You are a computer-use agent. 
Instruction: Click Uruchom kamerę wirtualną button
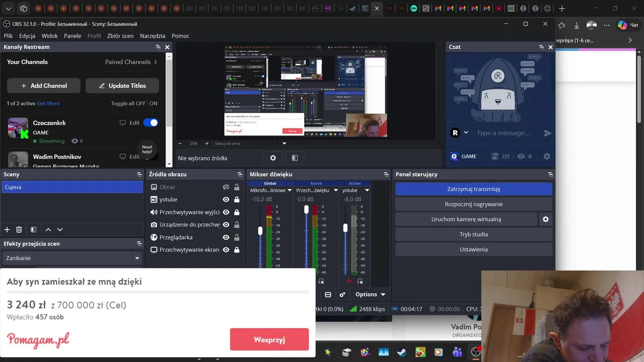coord(466,219)
